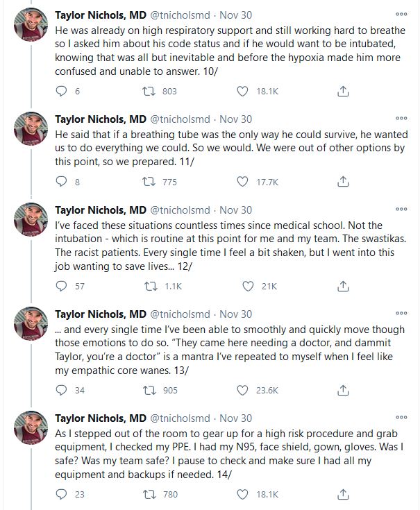Share the tweet ending in 11/

(x=343, y=182)
